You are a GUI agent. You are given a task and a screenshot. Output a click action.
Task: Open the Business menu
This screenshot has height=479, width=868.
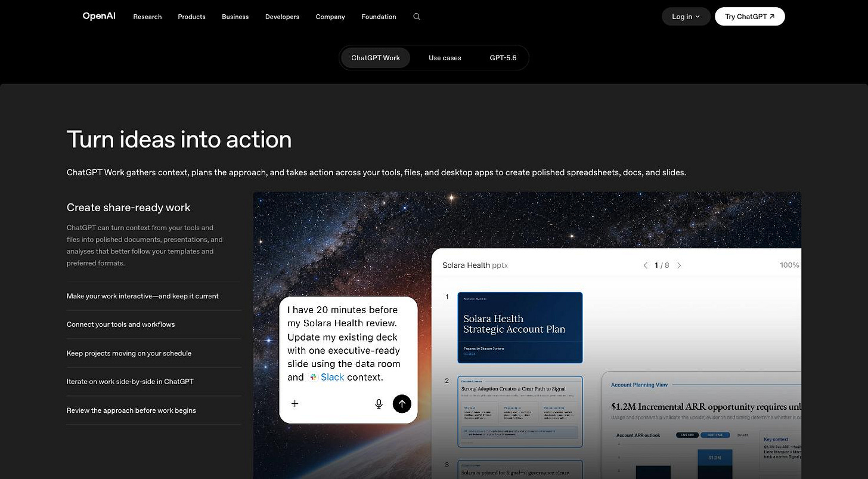[235, 17]
